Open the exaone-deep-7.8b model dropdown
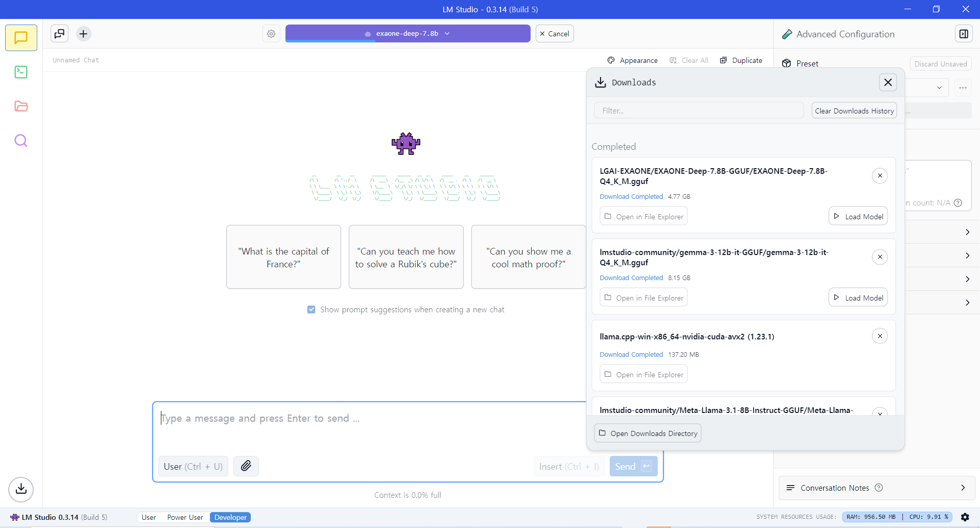 [408, 34]
